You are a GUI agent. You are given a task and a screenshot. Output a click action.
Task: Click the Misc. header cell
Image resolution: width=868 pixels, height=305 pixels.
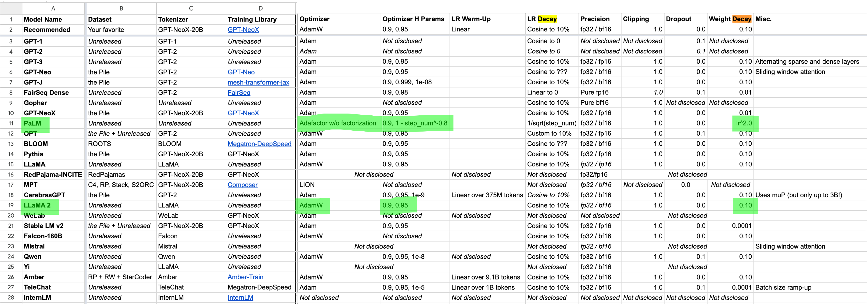pyautogui.click(x=810, y=19)
